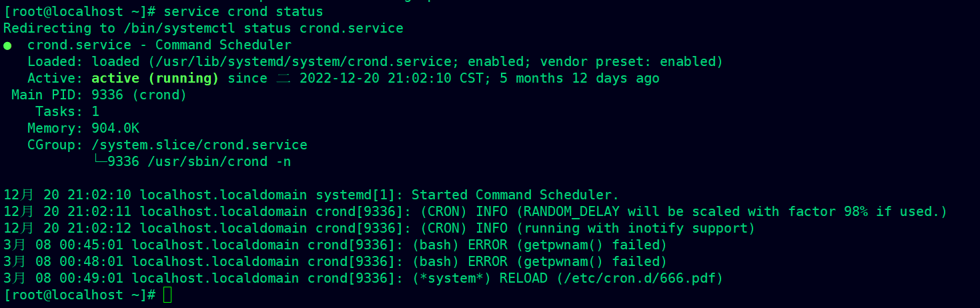
Task: Click the Main PID 9336 value
Action: pos(107,95)
